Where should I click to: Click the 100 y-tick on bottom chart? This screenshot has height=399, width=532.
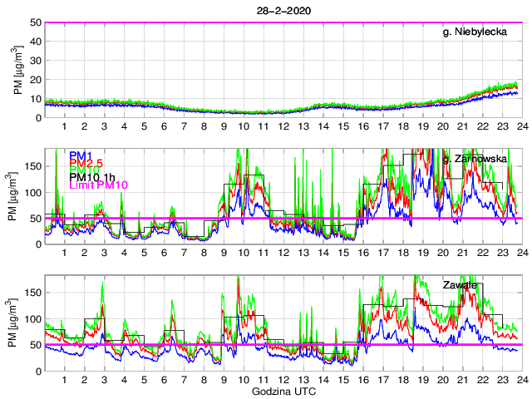32,318
